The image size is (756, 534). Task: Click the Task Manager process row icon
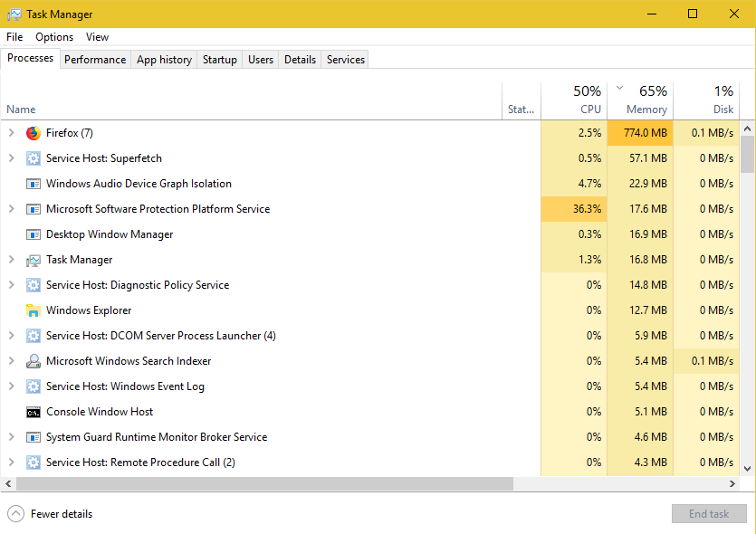(x=33, y=261)
